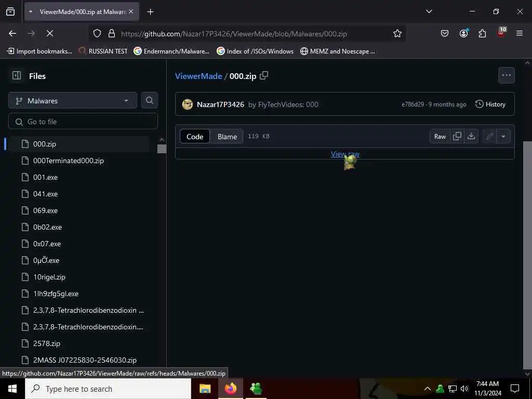
Task: Switch to the Blame view tab
Action: click(227, 137)
